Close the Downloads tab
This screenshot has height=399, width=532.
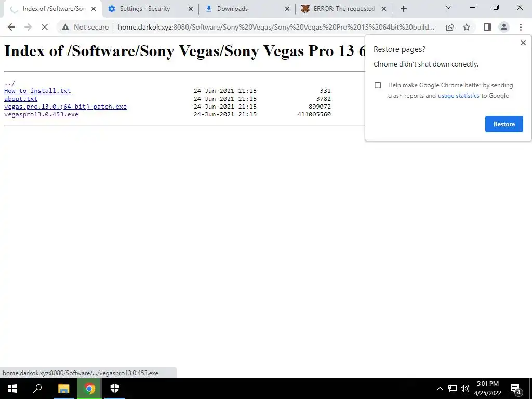pos(287,9)
